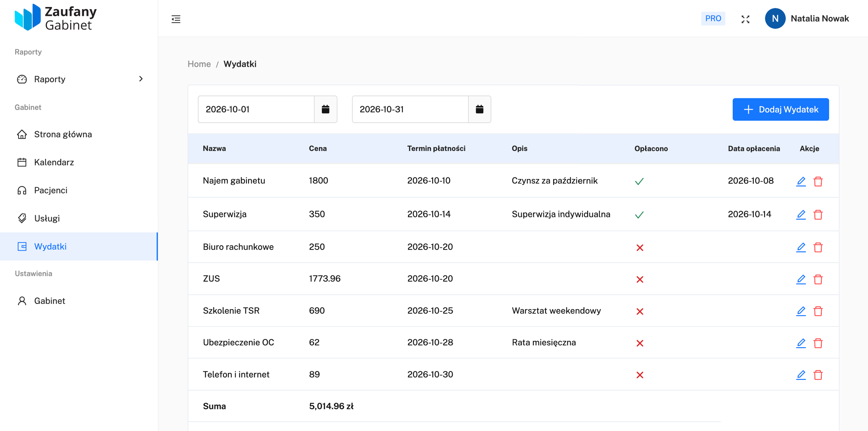Viewport: 868px width, 431px height.
Task: Click the paid checkmark for Superwizja
Action: tap(639, 215)
